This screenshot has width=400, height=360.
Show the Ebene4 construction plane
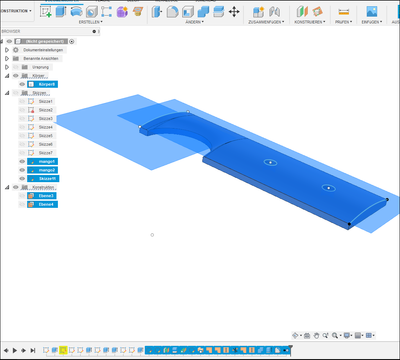tap(22, 204)
